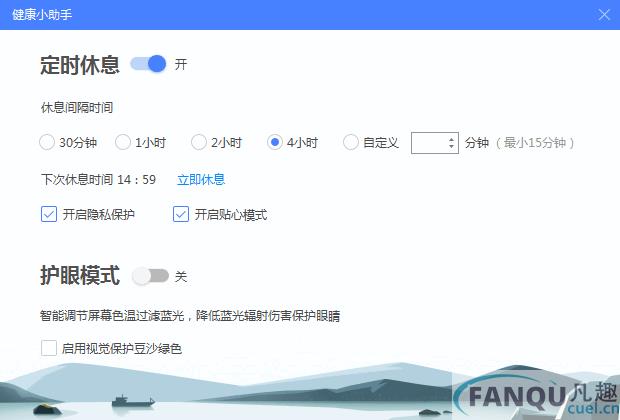
Task: Click the 健康小助手 title text
Action: click(x=42, y=15)
